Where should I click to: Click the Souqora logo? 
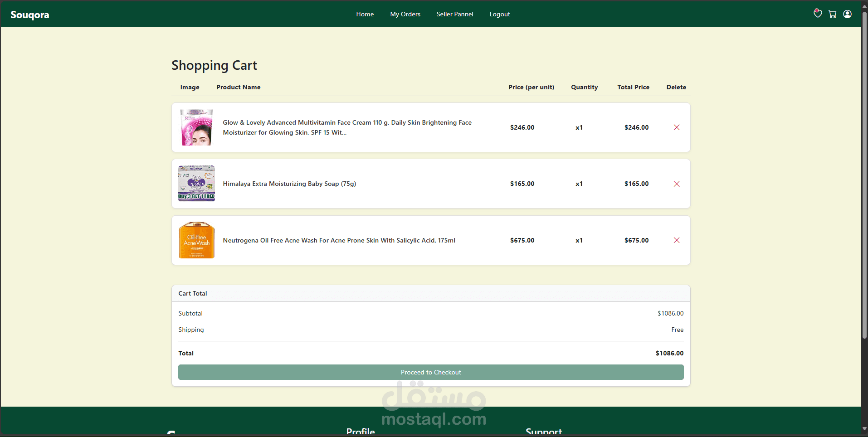(30, 15)
